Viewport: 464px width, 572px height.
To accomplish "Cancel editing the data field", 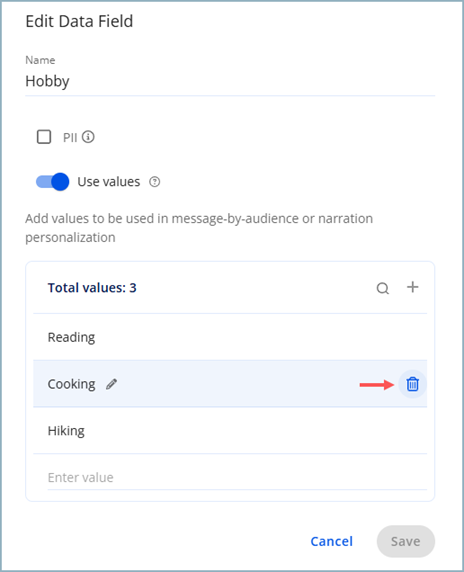I will point(332,541).
